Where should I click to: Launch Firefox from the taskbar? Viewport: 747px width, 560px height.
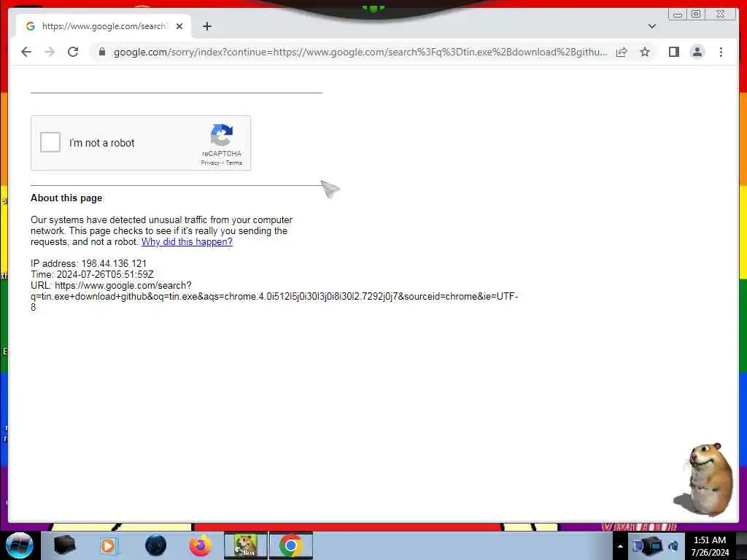click(x=201, y=545)
